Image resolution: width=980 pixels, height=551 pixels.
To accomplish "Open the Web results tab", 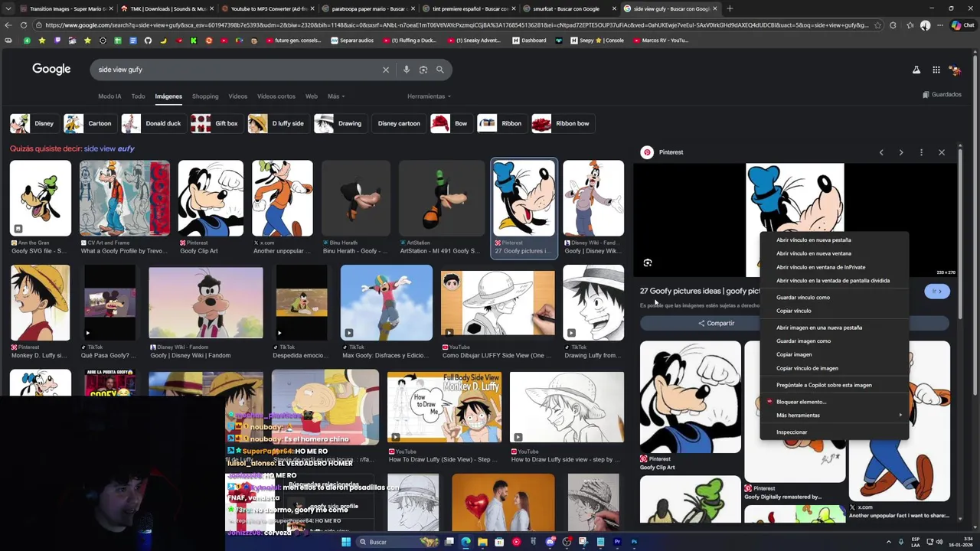I will coord(312,96).
